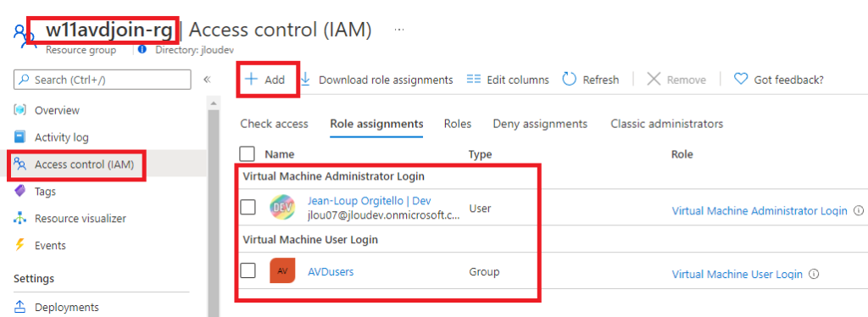
Task: Switch to the Roles tab
Action: (458, 124)
